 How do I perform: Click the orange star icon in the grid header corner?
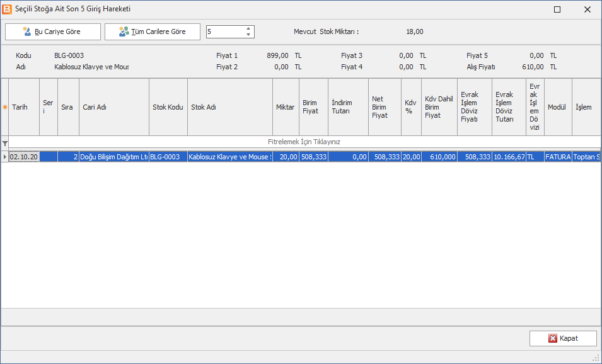4,107
